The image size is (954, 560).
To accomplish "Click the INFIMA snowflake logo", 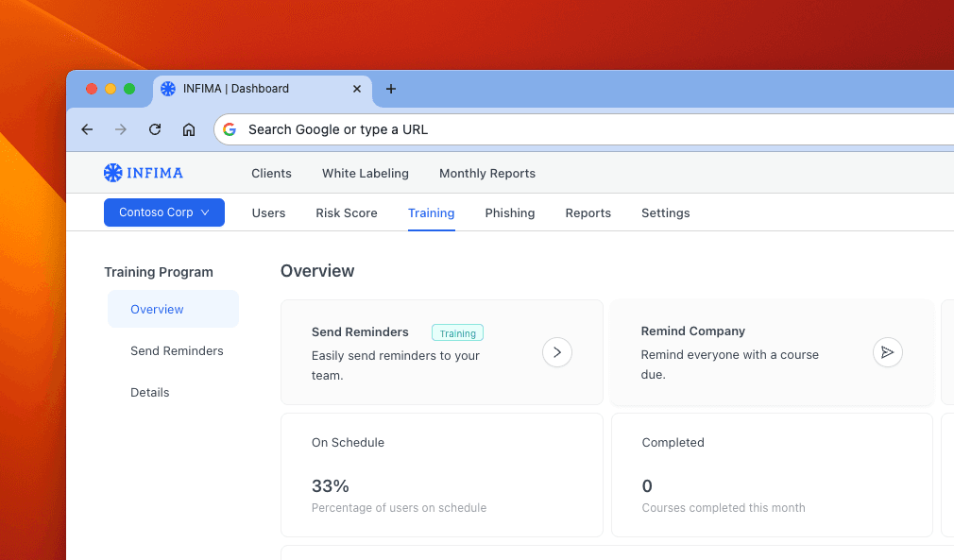I will click(112, 173).
